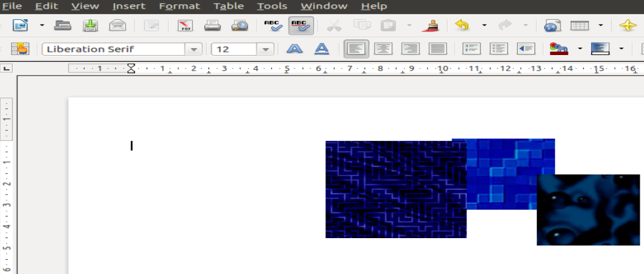Toggle Bullets list on
644x274 pixels.
499,49
